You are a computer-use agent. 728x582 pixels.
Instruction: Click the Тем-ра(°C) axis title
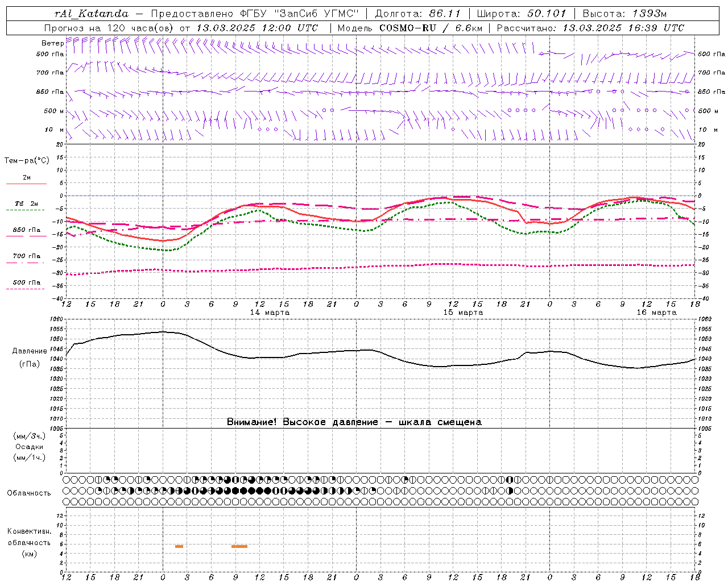pos(27,161)
